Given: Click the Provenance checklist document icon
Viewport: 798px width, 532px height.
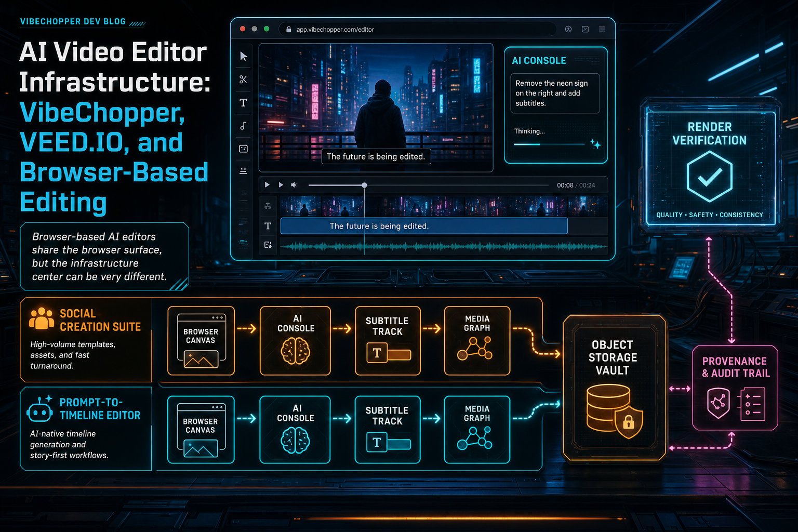Looking at the screenshot, I should pos(753,404).
